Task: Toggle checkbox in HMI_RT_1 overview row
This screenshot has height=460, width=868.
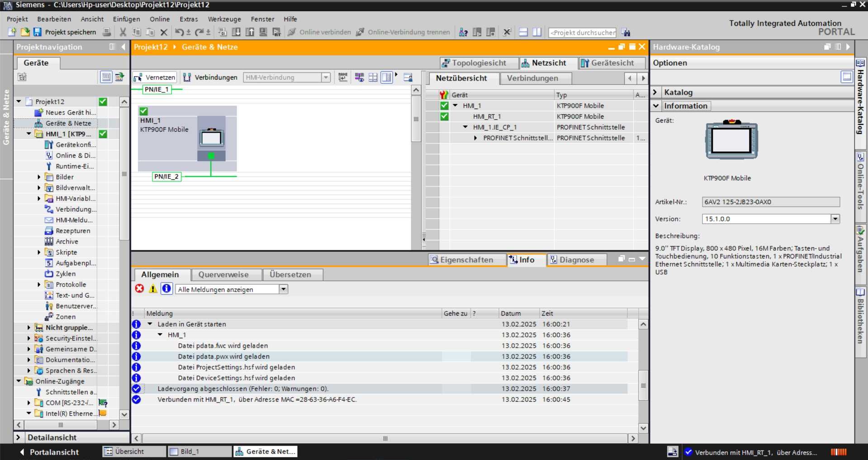Action: (x=444, y=116)
